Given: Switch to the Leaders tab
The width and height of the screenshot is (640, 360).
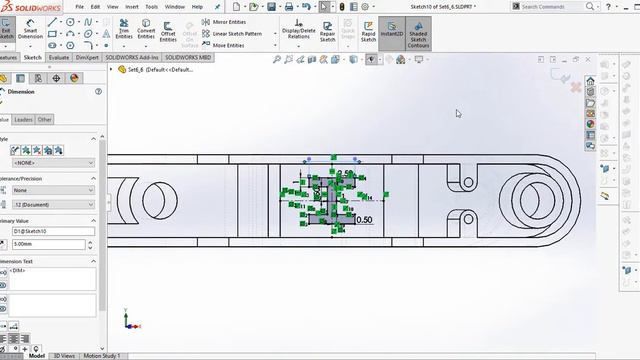Looking at the screenshot, I should (23, 120).
